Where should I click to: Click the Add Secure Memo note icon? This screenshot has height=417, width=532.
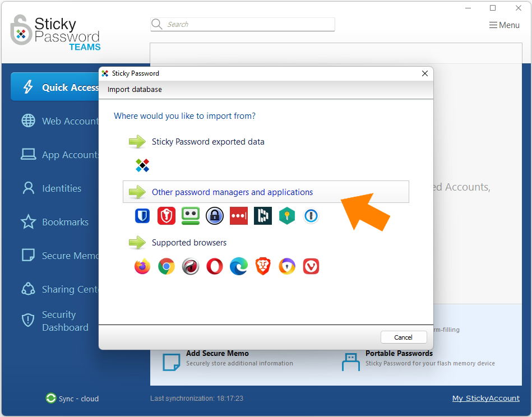(x=172, y=362)
